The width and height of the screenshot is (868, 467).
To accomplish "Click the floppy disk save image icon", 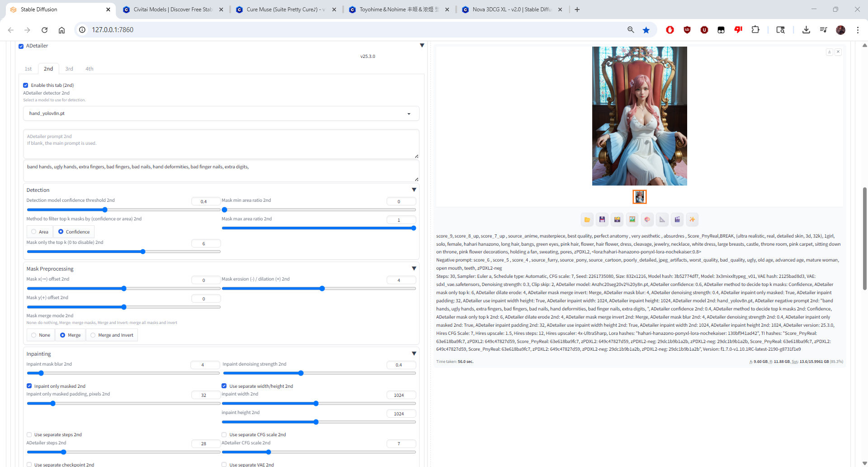I will 602,219.
